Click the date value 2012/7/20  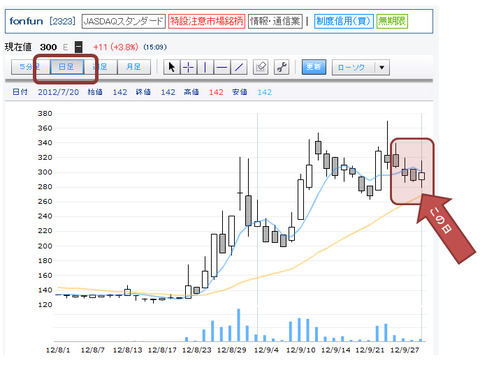coord(58,92)
